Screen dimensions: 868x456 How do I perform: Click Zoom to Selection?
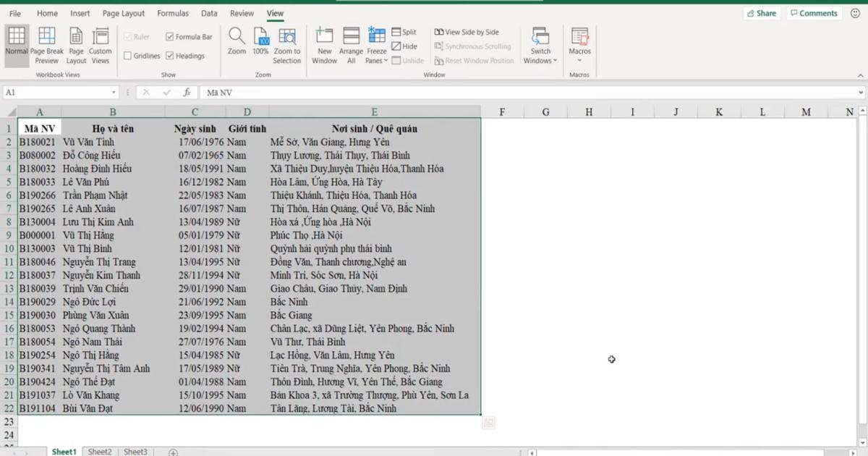coord(286,43)
